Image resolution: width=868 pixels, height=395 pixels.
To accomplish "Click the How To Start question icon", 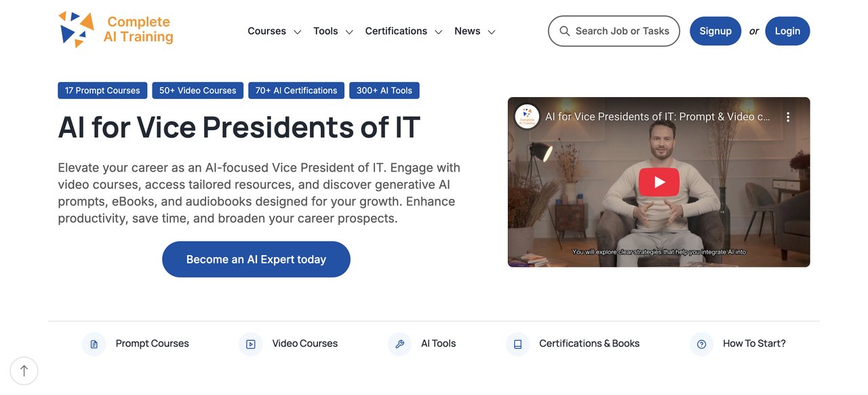I will [701, 344].
